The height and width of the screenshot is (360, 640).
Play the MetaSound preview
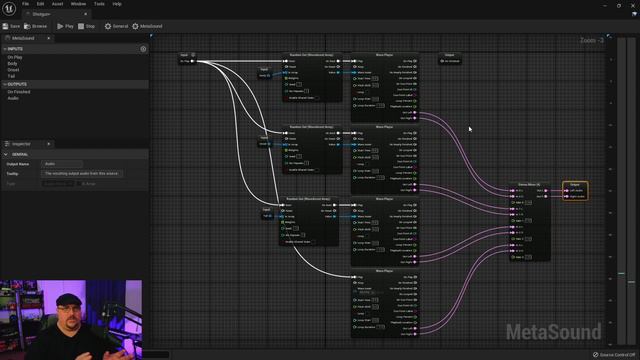pyautogui.click(x=65, y=26)
